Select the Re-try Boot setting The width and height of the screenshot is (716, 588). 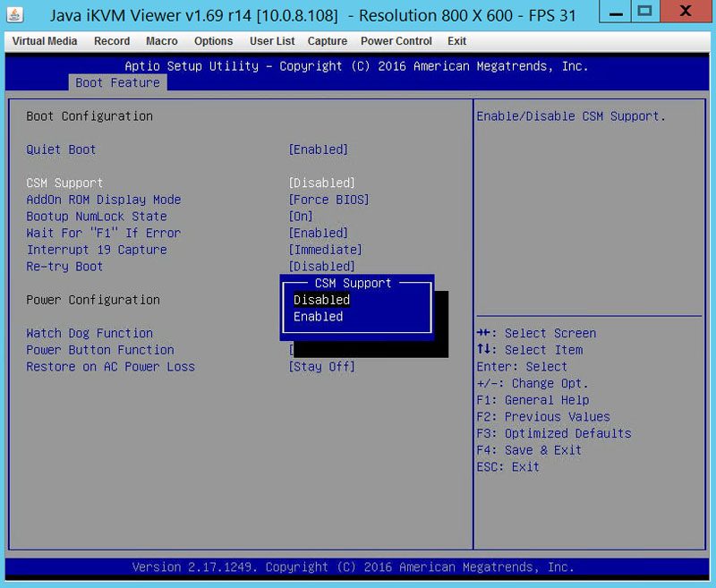(x=64, y=267)
